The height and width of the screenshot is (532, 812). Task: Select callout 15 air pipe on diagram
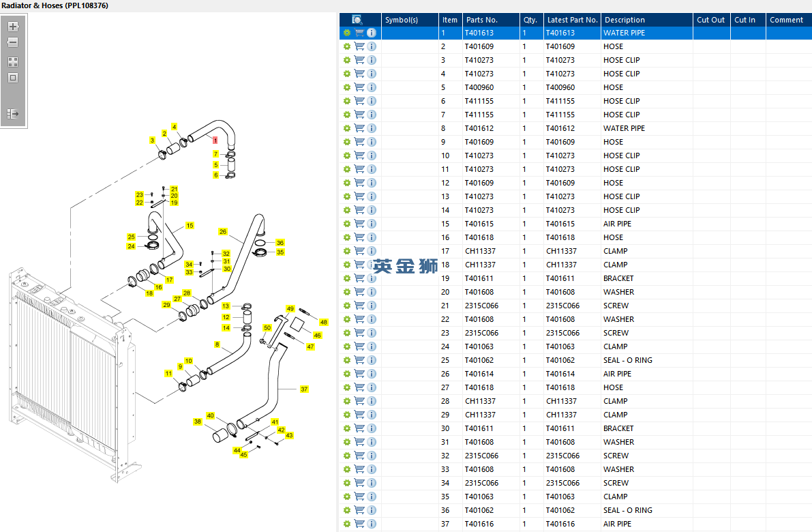[190, 226]
